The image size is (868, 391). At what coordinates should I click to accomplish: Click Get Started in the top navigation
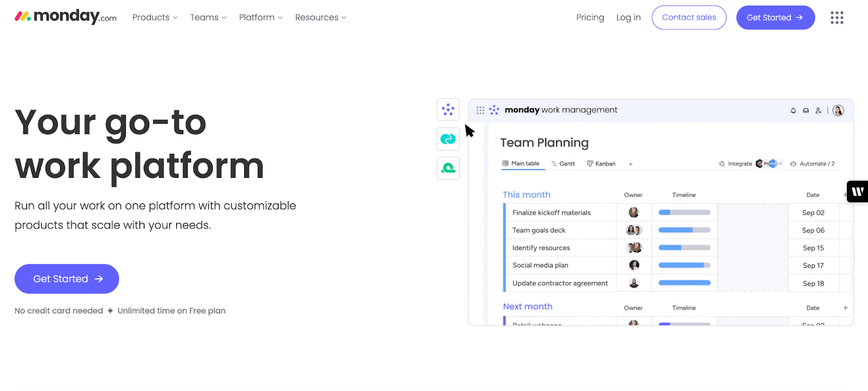tap(775, 17)
